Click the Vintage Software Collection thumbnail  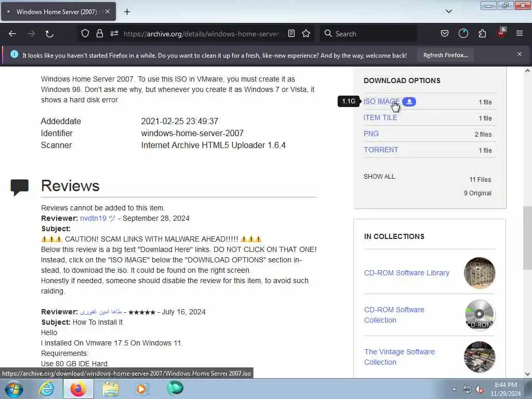(480, 357)
